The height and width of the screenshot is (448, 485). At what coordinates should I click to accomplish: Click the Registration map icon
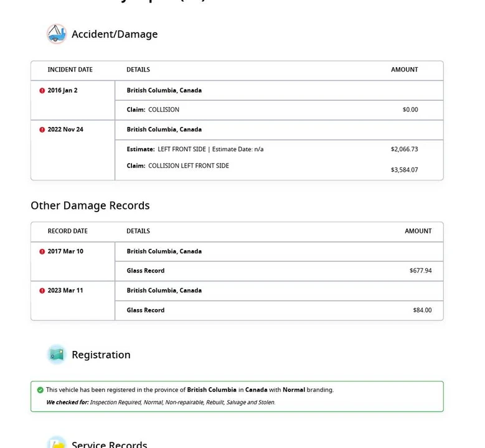56,354
